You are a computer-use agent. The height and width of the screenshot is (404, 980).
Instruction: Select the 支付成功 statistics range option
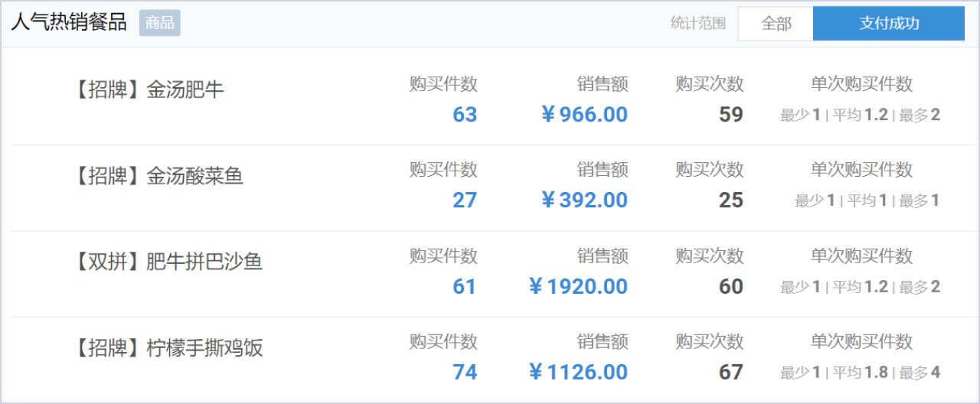click(x=888, y=24)
